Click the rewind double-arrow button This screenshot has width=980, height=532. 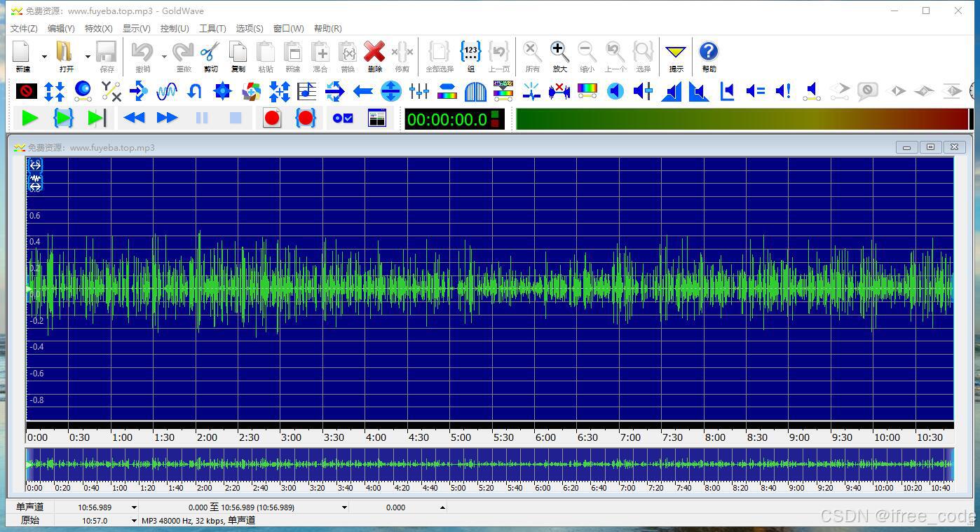click(x=133, y=118)
